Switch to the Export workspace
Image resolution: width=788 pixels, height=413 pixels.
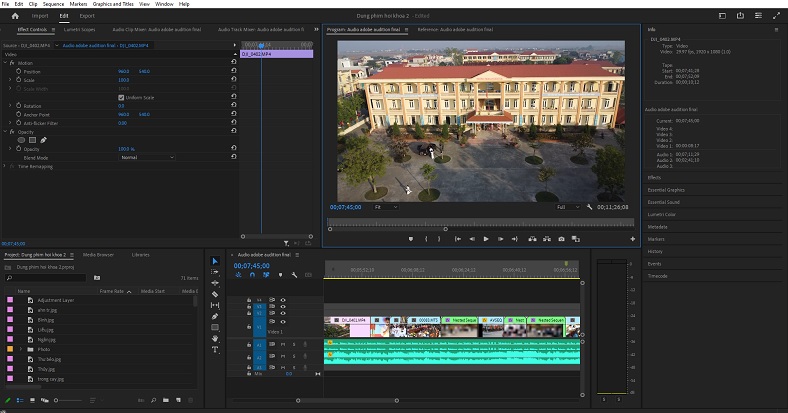[87, 16]
